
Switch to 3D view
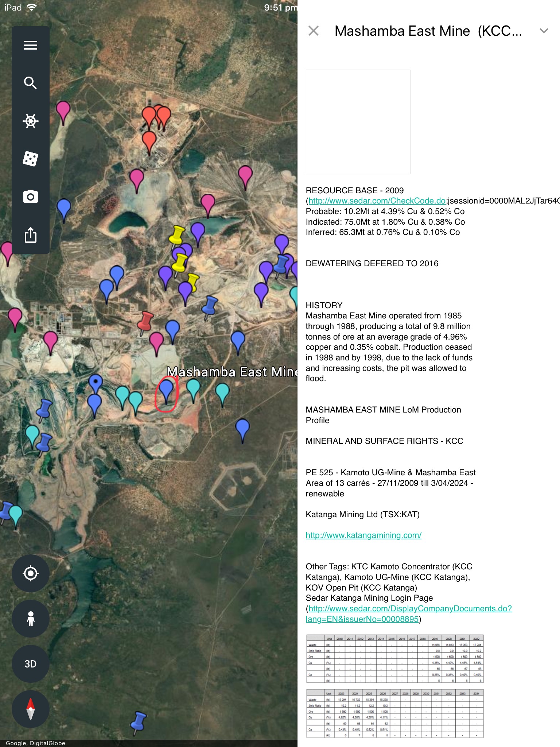31,664
